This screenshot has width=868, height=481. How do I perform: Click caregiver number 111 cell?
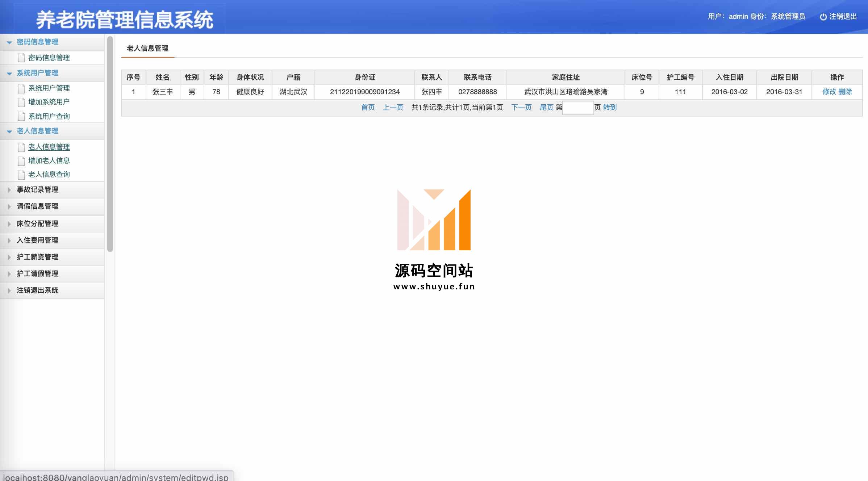680,92
